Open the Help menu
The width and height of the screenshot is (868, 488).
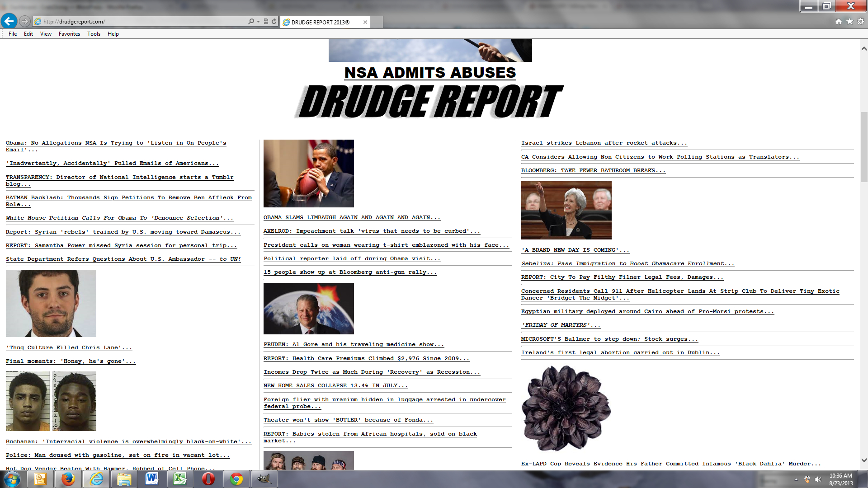click(113, 34)
